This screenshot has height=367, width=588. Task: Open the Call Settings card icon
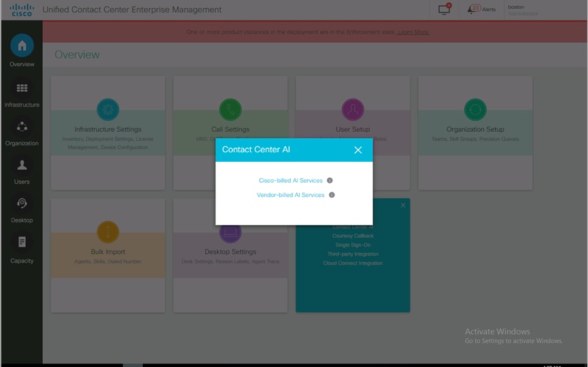pyautogui.click(x=230, y=109)
